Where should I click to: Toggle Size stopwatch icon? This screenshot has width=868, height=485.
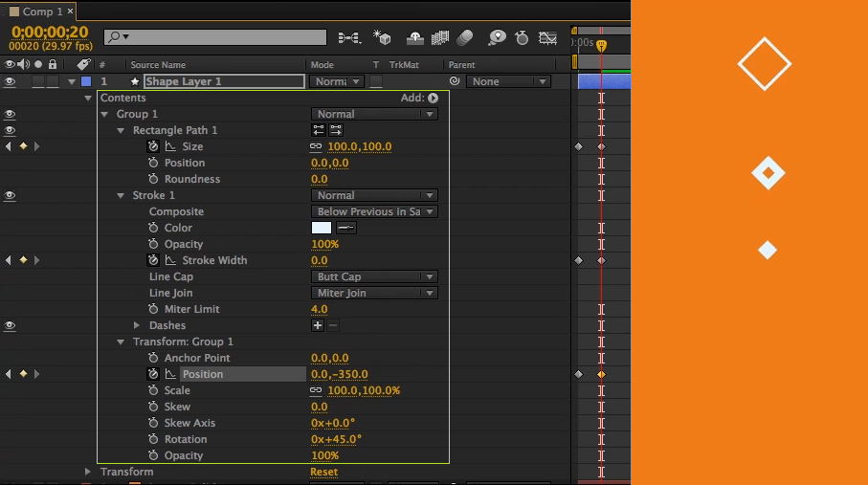[x=153, y=146]
